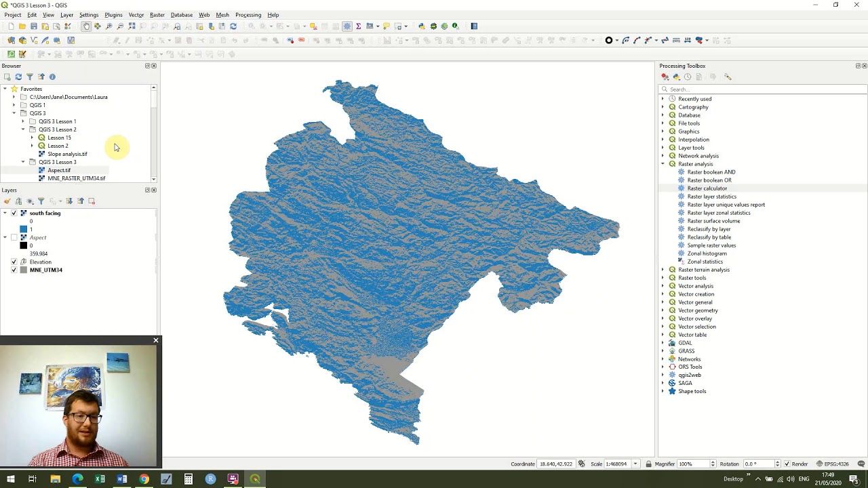Select Reclassify by table algorithm
This screenshot has width=868, height=488.
[709, 237]
